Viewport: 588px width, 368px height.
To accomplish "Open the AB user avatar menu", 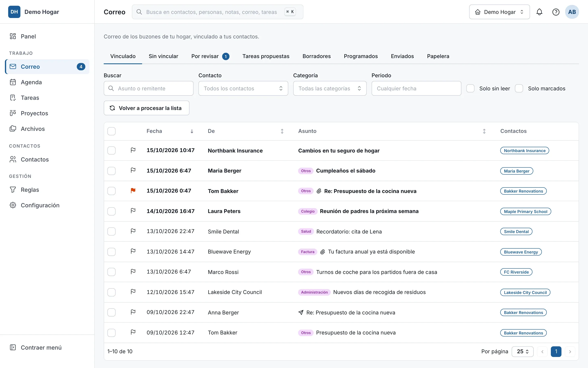I will coord(572,12).
